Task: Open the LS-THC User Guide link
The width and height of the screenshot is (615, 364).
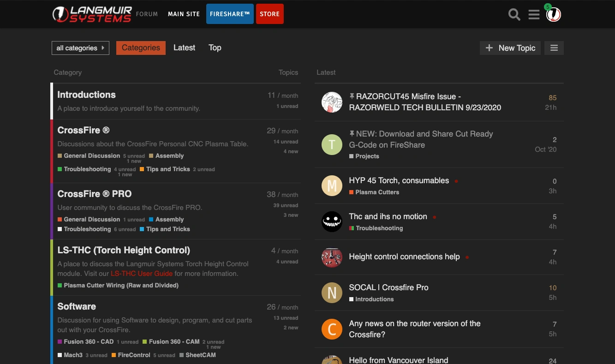Action: point(141,274)
